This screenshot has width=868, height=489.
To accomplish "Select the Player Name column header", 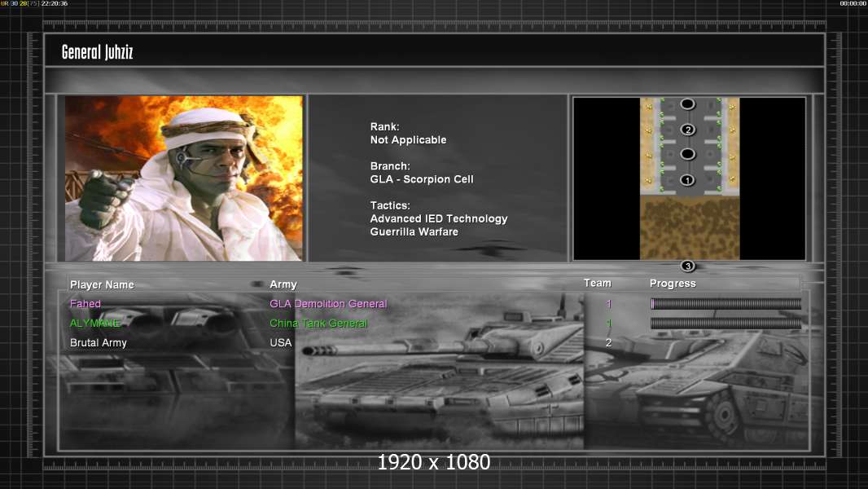I will 102,284.
